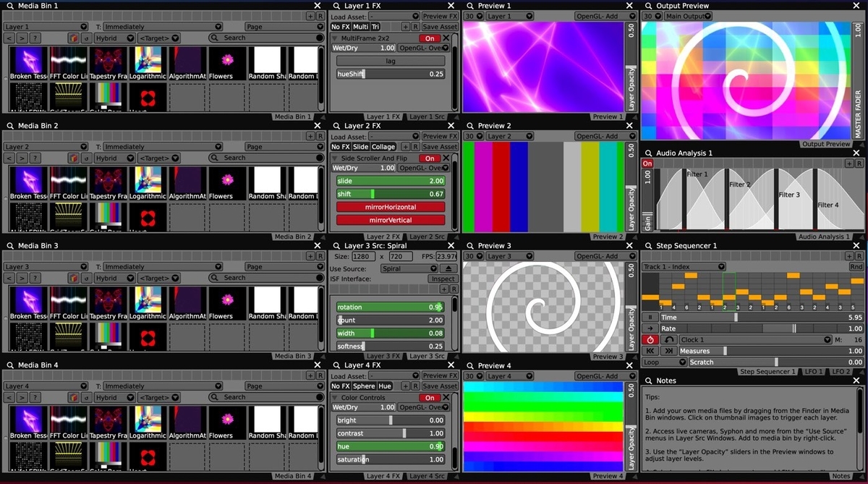Screen dimensions: 868x484
Task: Click the rotation slider in Layer 3 Src
Action: click(391, 307)
